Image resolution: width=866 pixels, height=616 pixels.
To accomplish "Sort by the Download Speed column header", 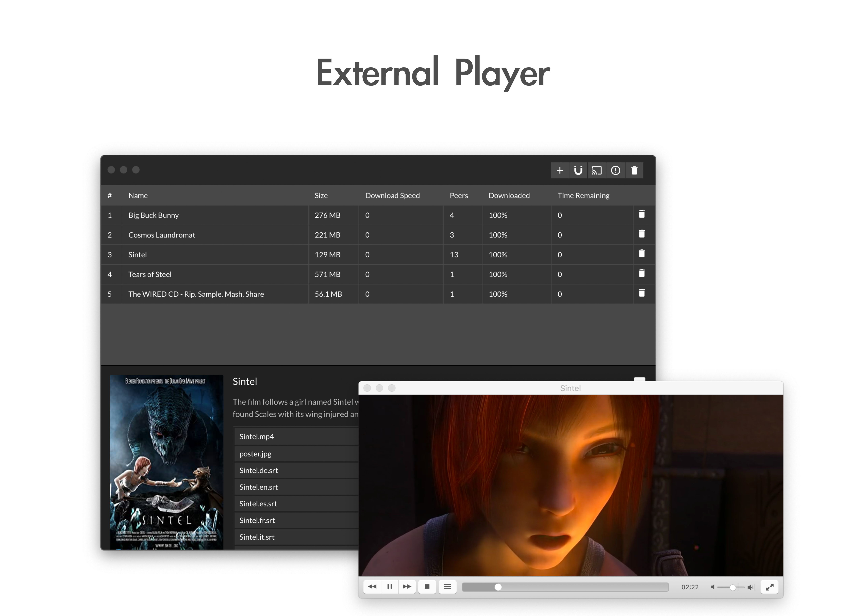I will [x=392, y=195].
